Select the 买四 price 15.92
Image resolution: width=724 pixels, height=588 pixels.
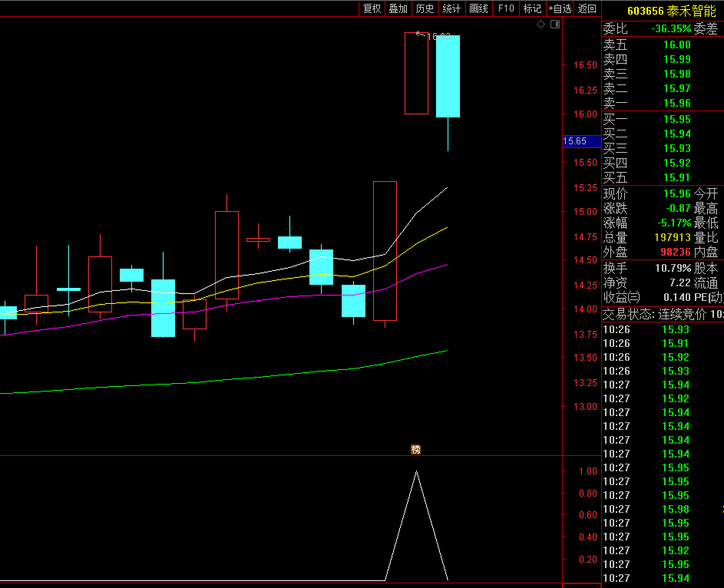677,163
